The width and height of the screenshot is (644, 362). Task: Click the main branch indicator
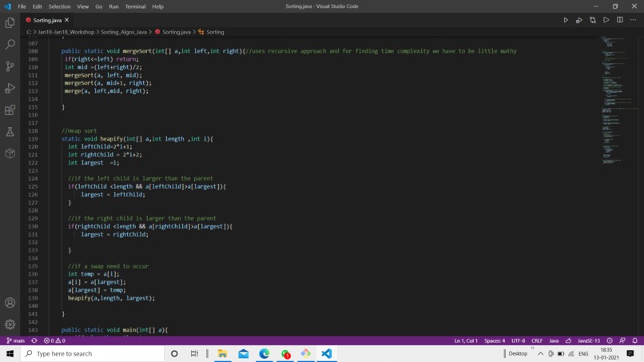[16, 340]
